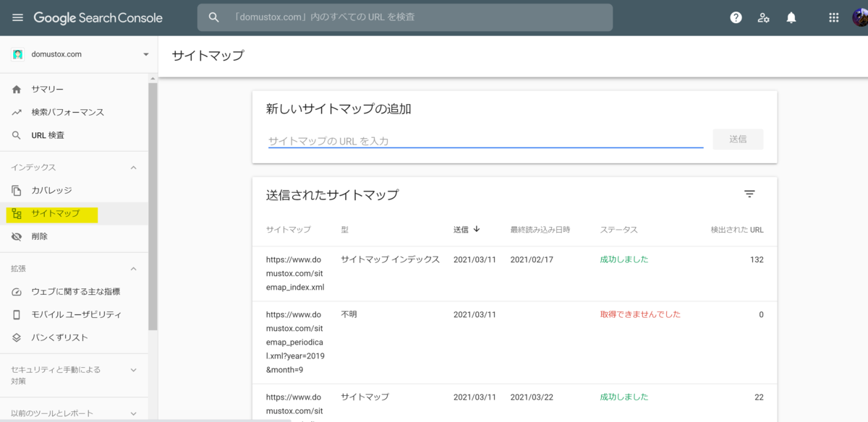Collapse the 拡張 section
868x422 pixels.
point(133,269)
